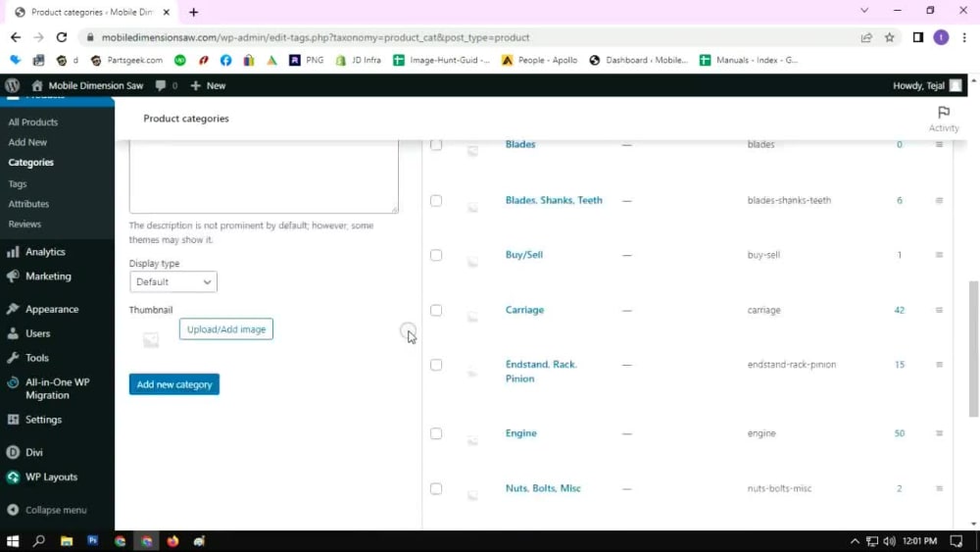This screenshot has height=552, width=980.
Task: Open Add New product page
Action: coord(27,142)
